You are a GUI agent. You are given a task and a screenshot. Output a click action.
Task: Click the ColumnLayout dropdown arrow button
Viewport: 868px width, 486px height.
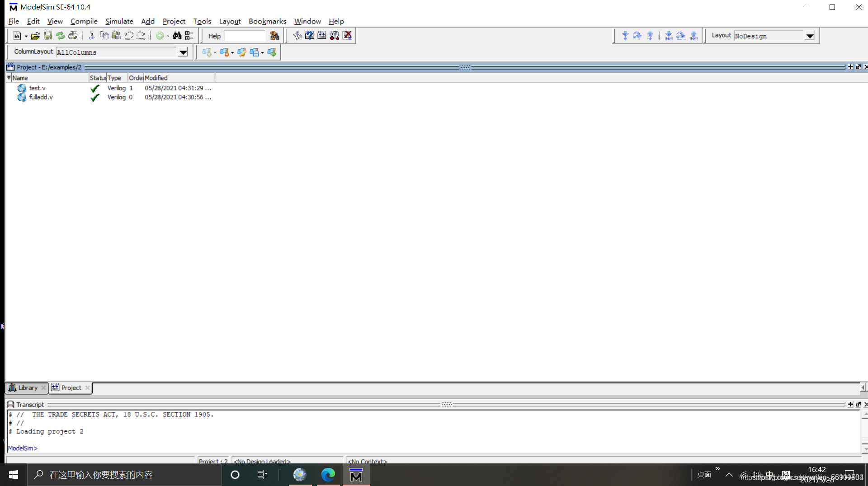pyautogui.click(x=183, y=52)
